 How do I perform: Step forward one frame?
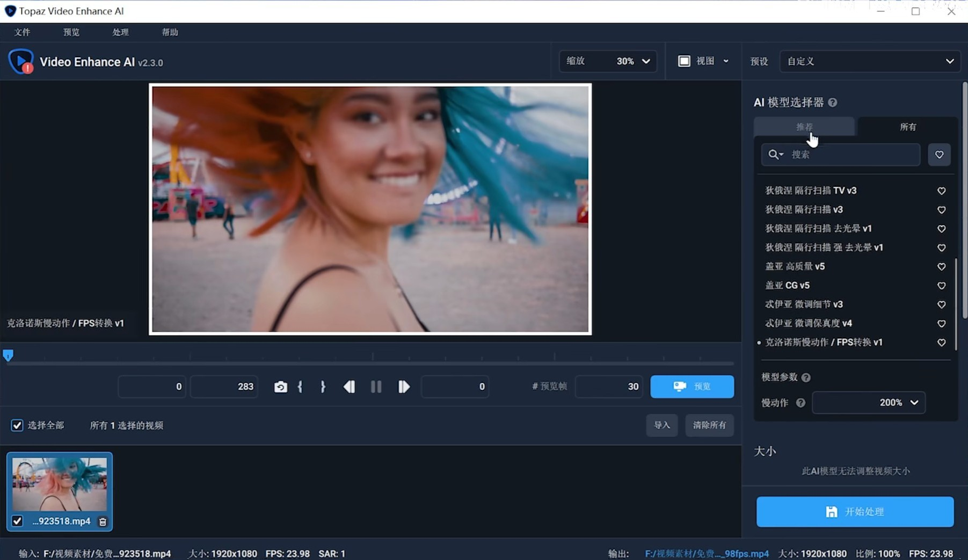coord(404,387)
